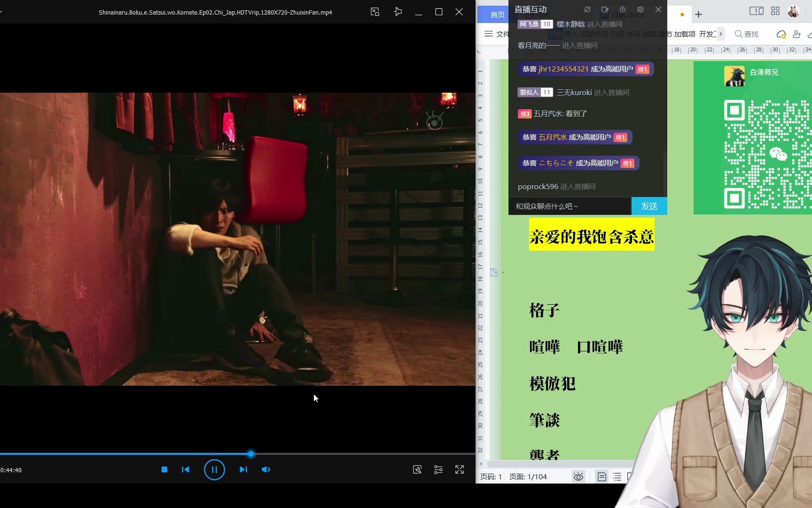The image size is (812, 508).
Task: Mute the video player volume
Action: [x=266, y=469]
